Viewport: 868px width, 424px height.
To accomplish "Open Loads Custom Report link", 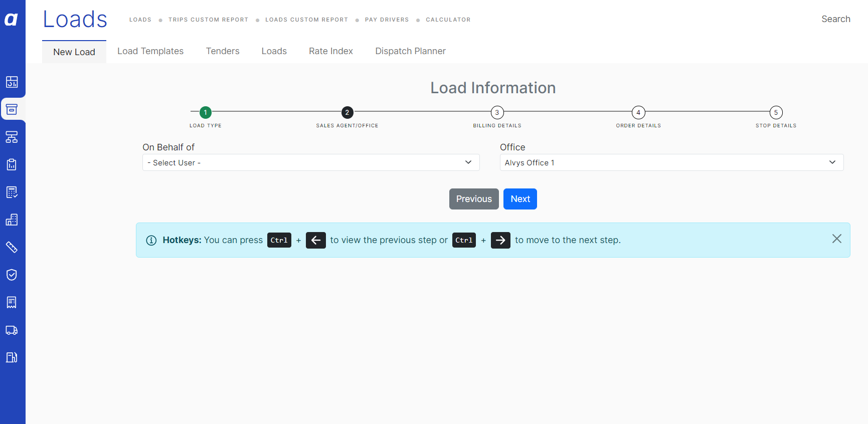I will (307, 20).
